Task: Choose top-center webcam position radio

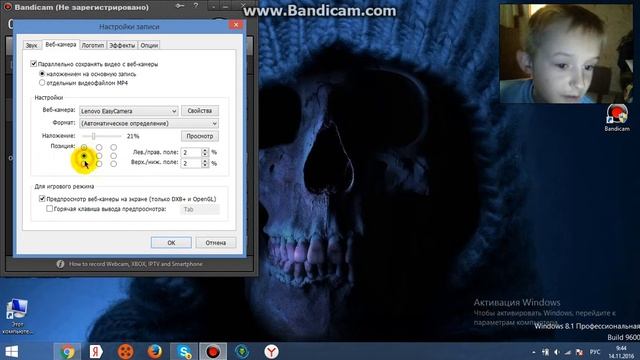Action: coord(99,147)
